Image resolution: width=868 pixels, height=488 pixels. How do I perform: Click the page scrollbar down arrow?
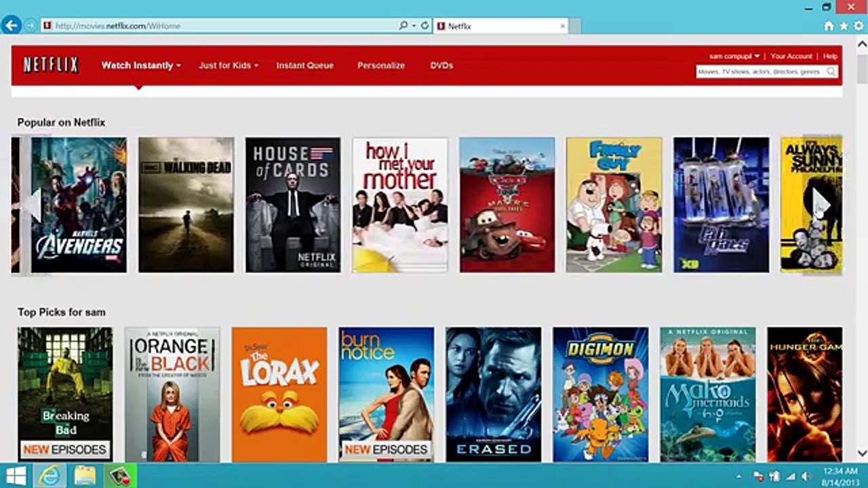[862, 453]
